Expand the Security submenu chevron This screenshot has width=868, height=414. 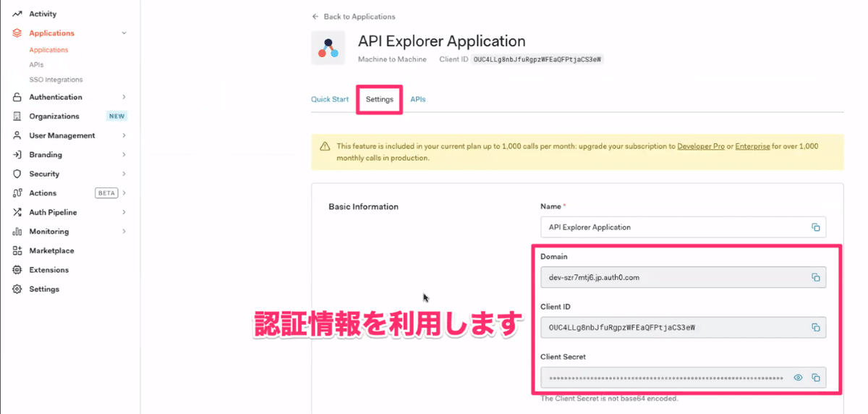(x=124, y=174)
